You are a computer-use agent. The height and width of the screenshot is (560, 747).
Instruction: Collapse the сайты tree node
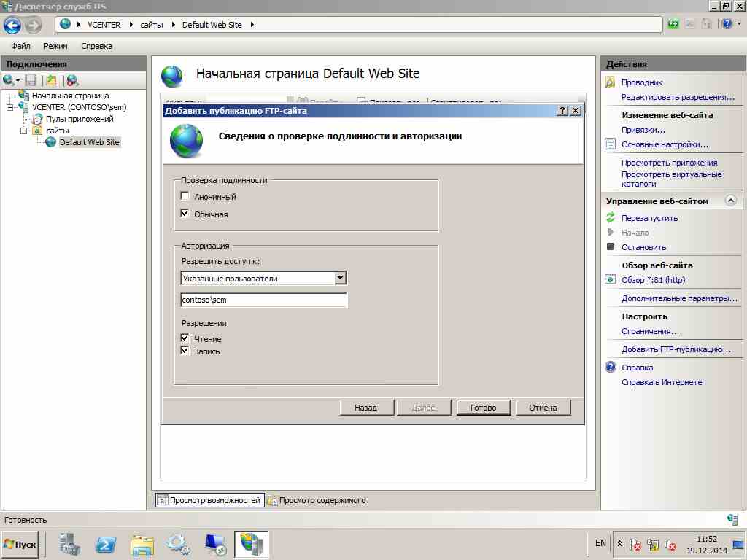tap(23, 131)
